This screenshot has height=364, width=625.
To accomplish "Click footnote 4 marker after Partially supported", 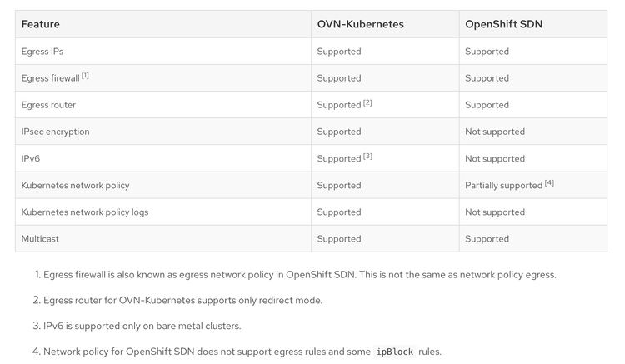I will pyautogui.click(x=549, y=182).
